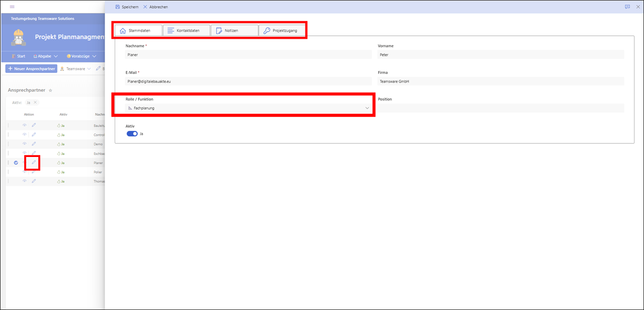Image resolution: width=644 pixels, height=310 pixels.
Task: Open the Vorabzüge dropdown menu
Action: point(80,56)
